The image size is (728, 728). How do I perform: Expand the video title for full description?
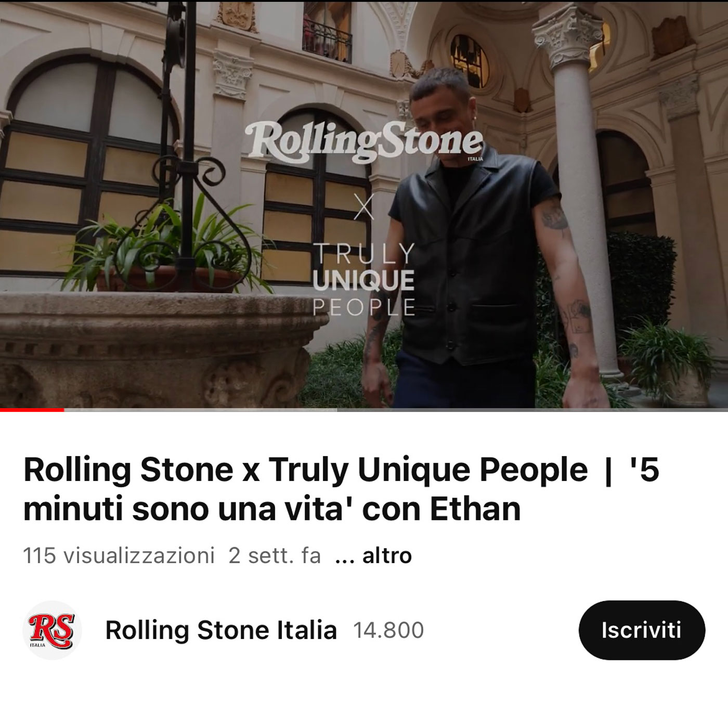tap(341, 489)
